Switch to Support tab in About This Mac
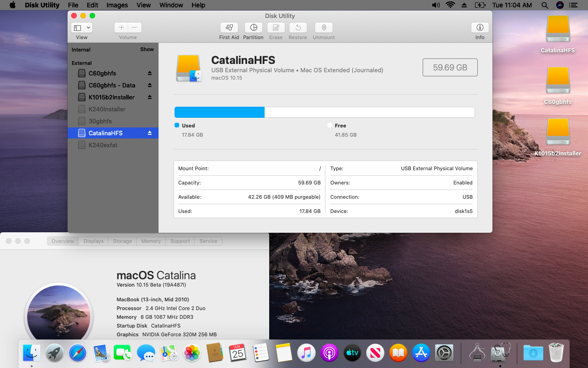 [x=180, y=241]
